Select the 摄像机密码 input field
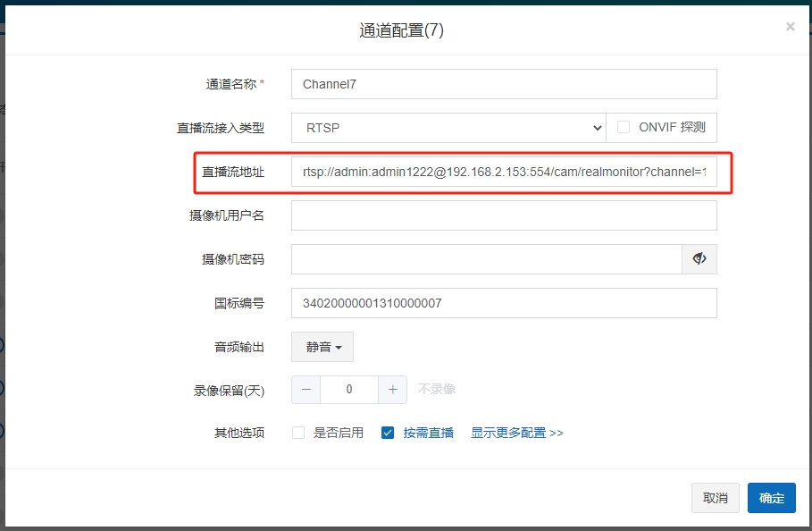This screenshot has width=812, height=531. click(486, 259)
